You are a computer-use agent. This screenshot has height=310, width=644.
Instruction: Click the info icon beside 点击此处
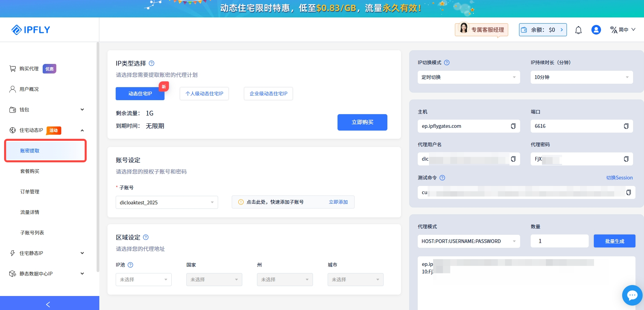tap(241, 202)
